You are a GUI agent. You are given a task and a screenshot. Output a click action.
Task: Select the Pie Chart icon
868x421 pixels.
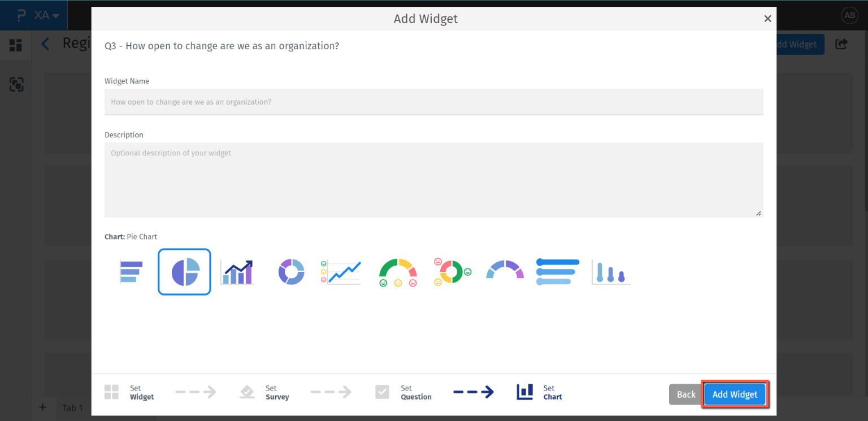184,272
